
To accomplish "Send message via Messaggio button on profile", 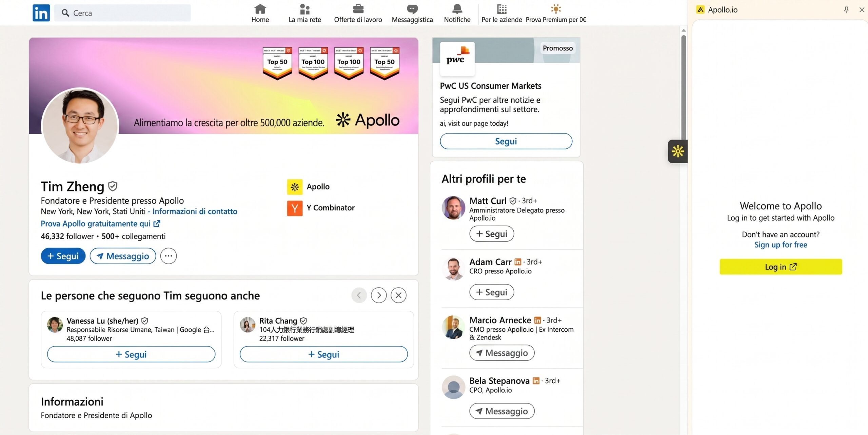I will (123, 256).
